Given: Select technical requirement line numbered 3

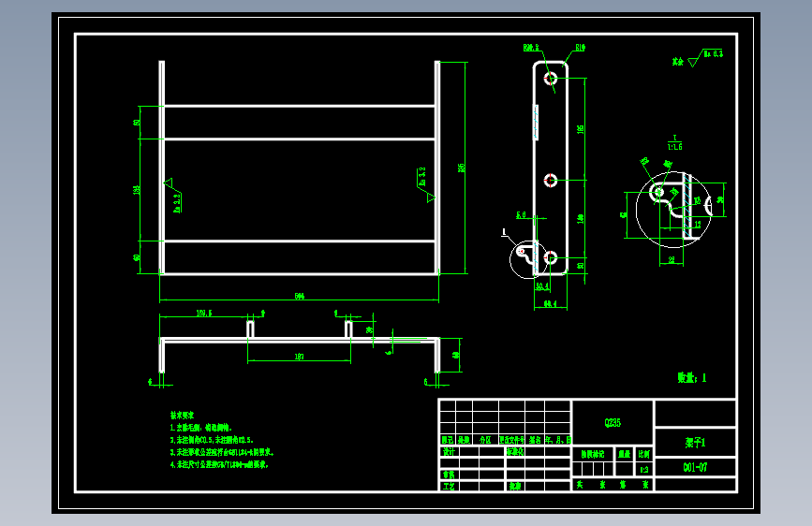Looking at the screenshot, I should (x=222, y=452).
